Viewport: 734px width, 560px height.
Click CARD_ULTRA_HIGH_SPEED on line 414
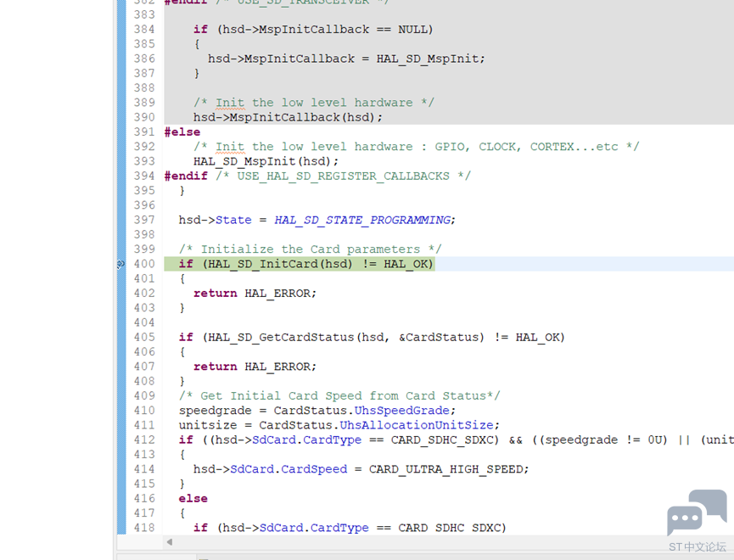(x=445, y=469)
